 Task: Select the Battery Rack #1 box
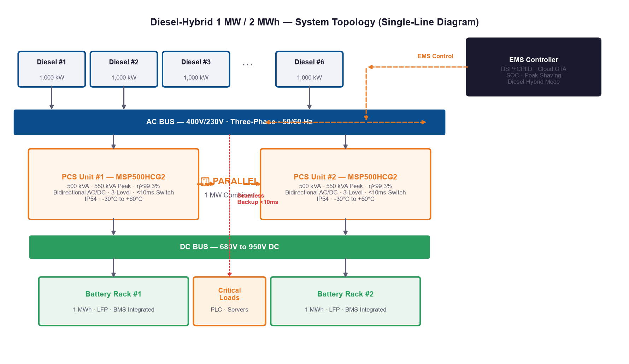[x=113, y=301]
